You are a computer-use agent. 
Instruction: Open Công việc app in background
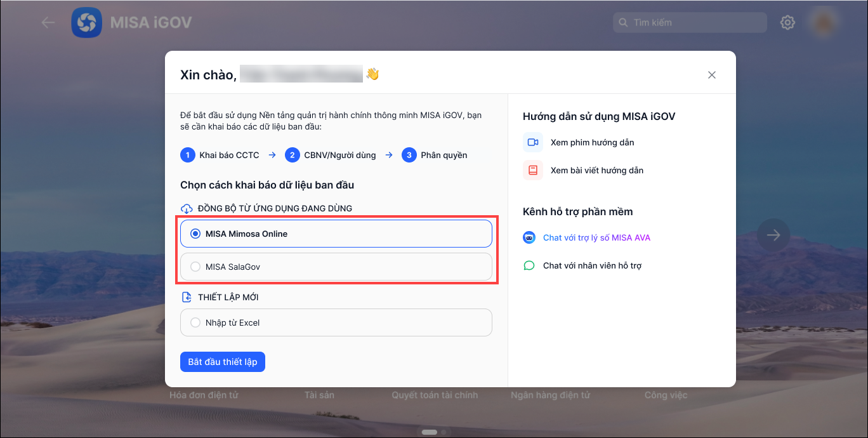666,395
